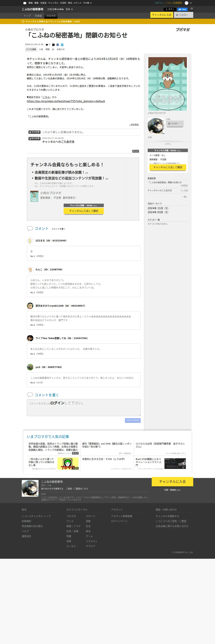Share article via Facebook icon
This screenshot has width=215, height=644.
58,45
